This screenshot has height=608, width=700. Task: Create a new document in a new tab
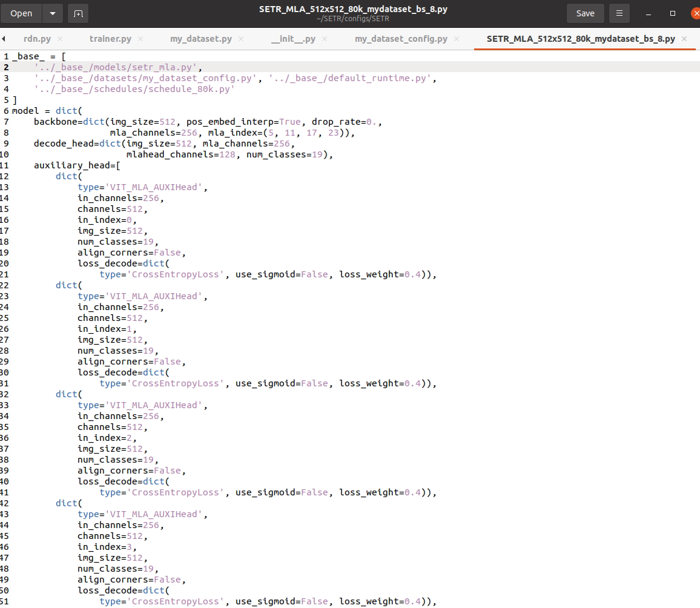(78, 13)
